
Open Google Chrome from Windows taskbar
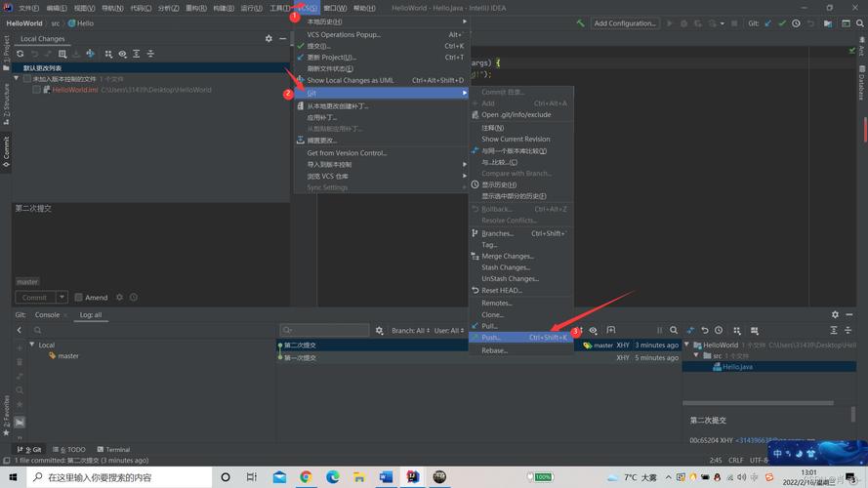coord(307,477)
